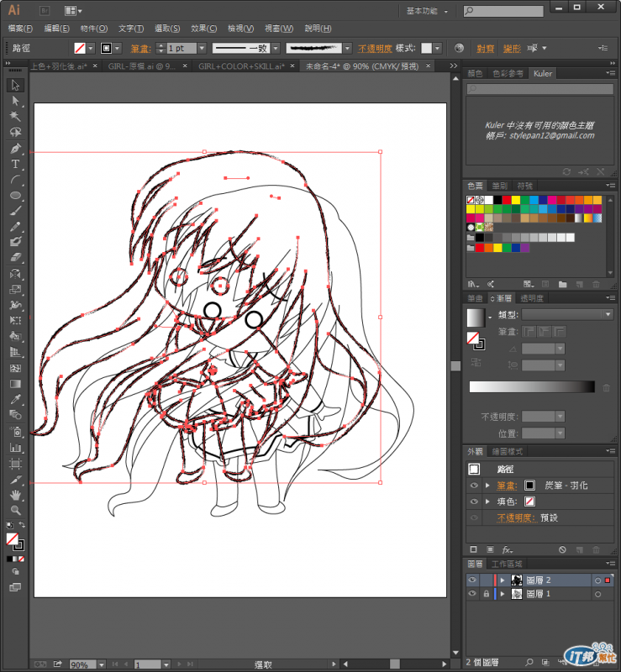The height and width of the screenshot is (672, 621).
Task: Click target circle of 圖層 2
Action: (x=597, y=580)
